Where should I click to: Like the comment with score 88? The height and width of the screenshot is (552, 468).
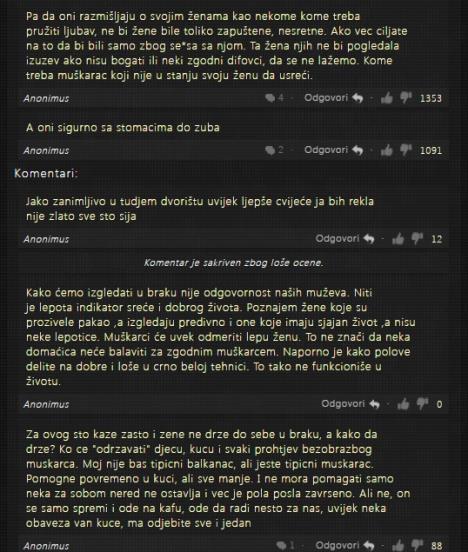[398, 546]
